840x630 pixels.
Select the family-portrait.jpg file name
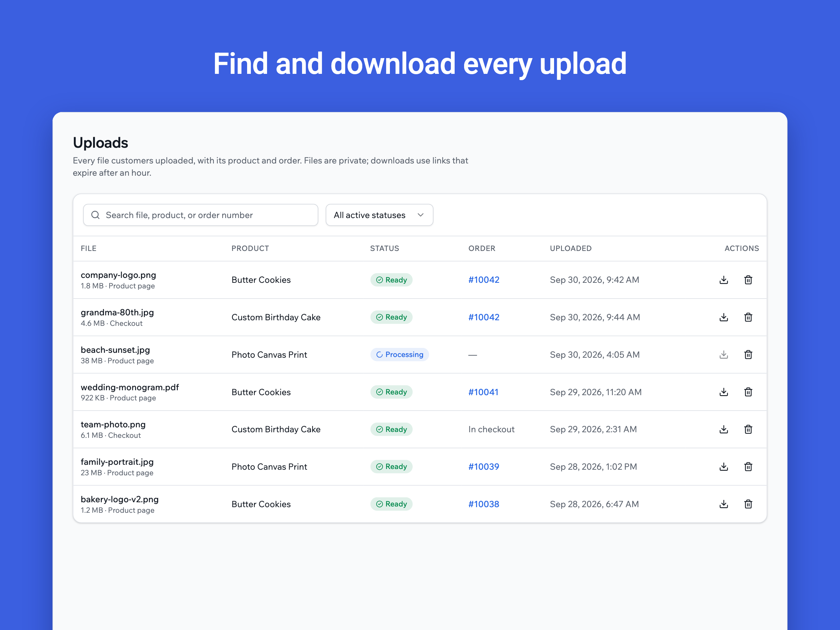click(117, 462)
